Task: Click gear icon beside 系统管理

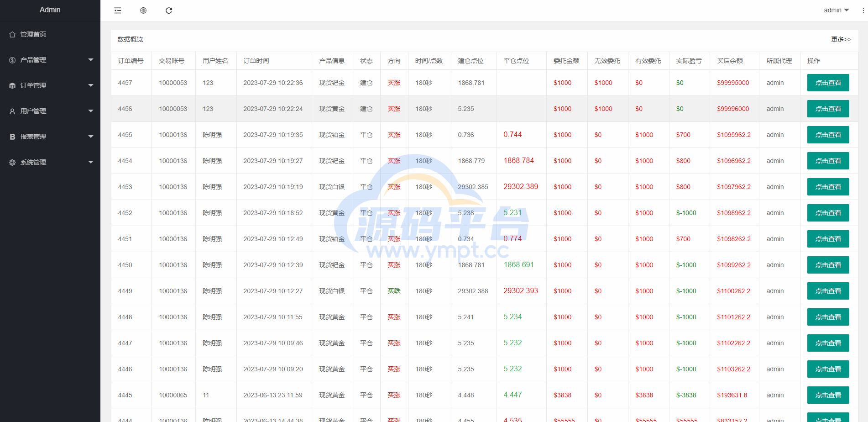Action: point(12,162)
